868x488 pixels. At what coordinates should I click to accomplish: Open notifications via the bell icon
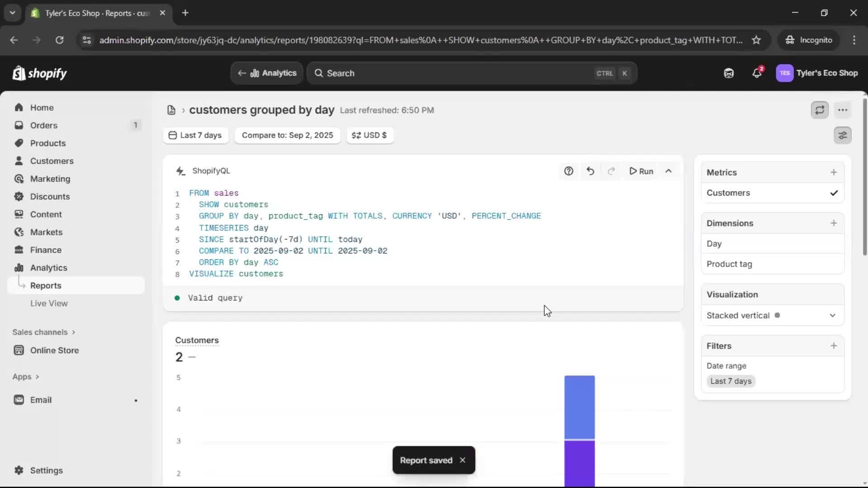tap(757, 73)
